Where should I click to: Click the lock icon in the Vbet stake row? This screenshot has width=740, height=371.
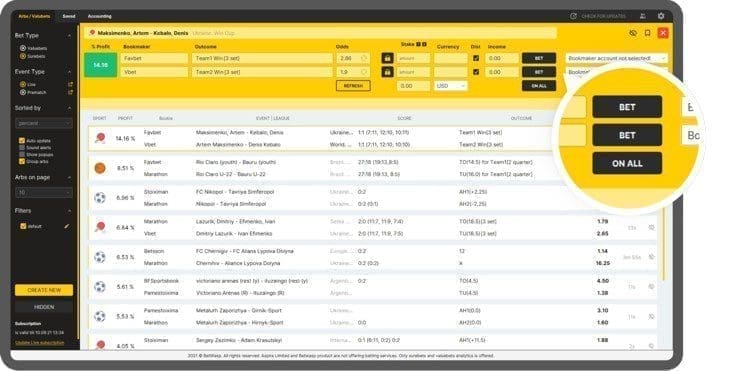pos(387,72)
